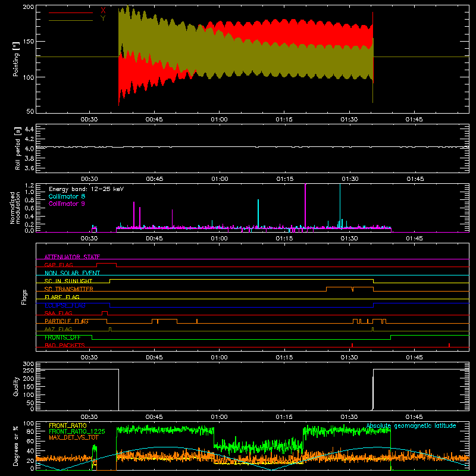Click the A4Z_FLAG olive label
This screenshot has width=476, height=476.
click(x=58, y=329)
